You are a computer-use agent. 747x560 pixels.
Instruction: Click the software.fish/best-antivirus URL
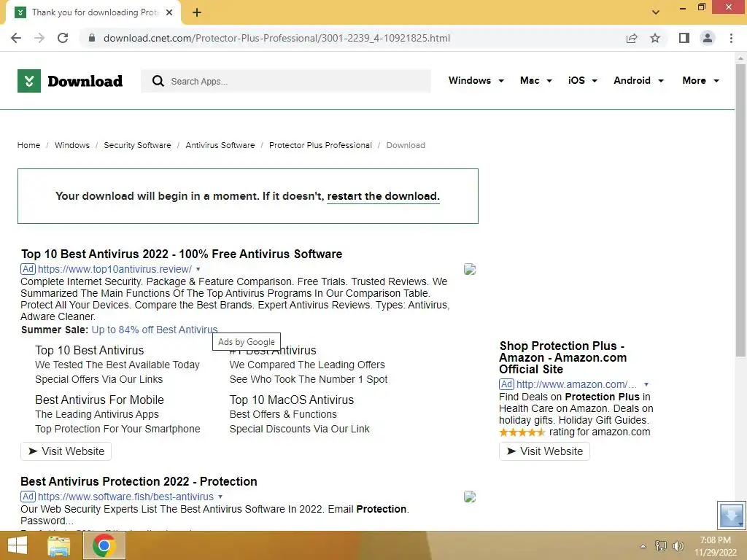(125, 497)
